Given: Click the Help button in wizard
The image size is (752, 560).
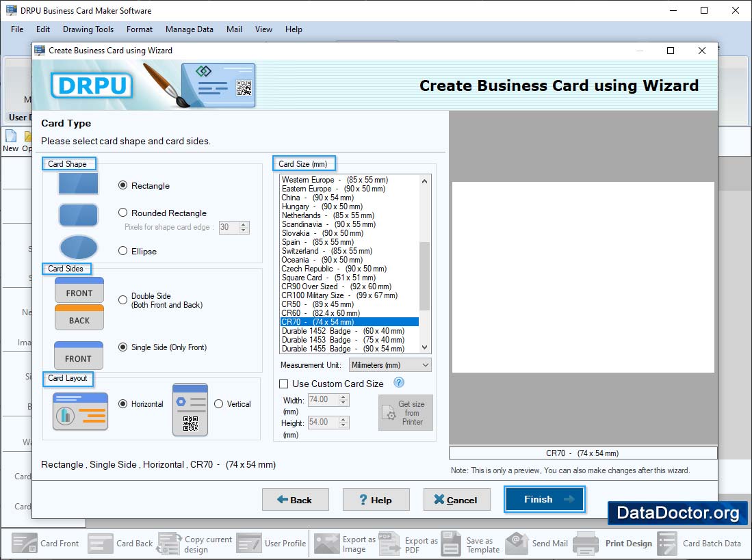Looking at the screenshot, I should [376, 500].
